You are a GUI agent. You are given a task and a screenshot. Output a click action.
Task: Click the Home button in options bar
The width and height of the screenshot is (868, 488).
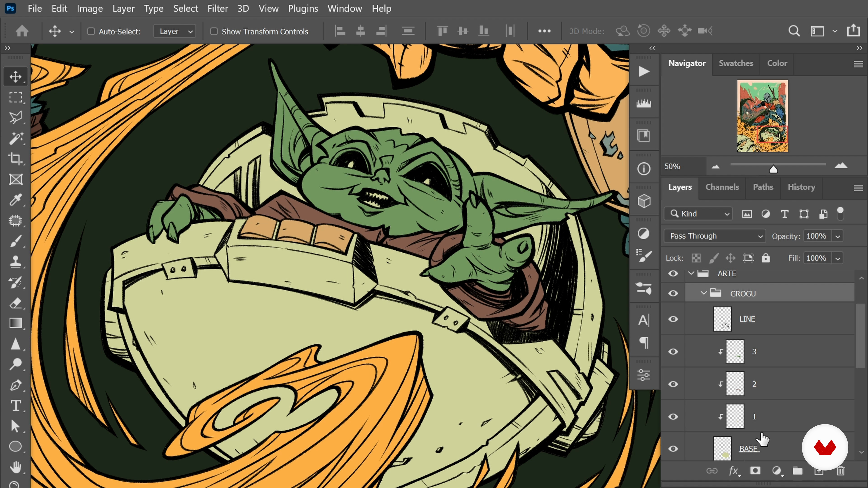[x=22, y=31]
